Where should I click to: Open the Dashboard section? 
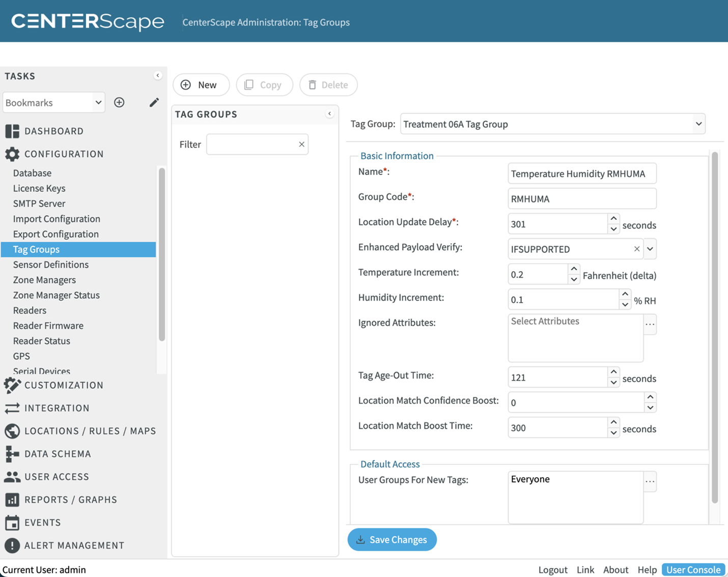[x=53, y=131]
